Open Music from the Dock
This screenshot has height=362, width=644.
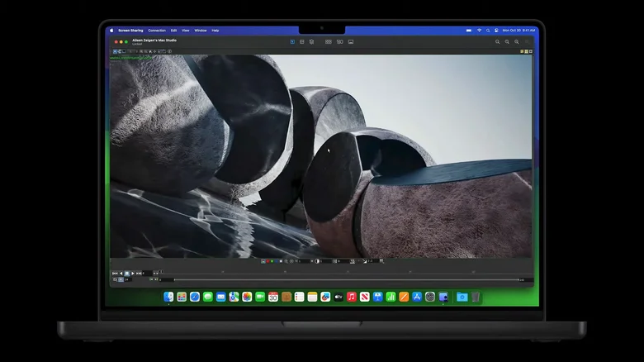[x=352, y=297]
